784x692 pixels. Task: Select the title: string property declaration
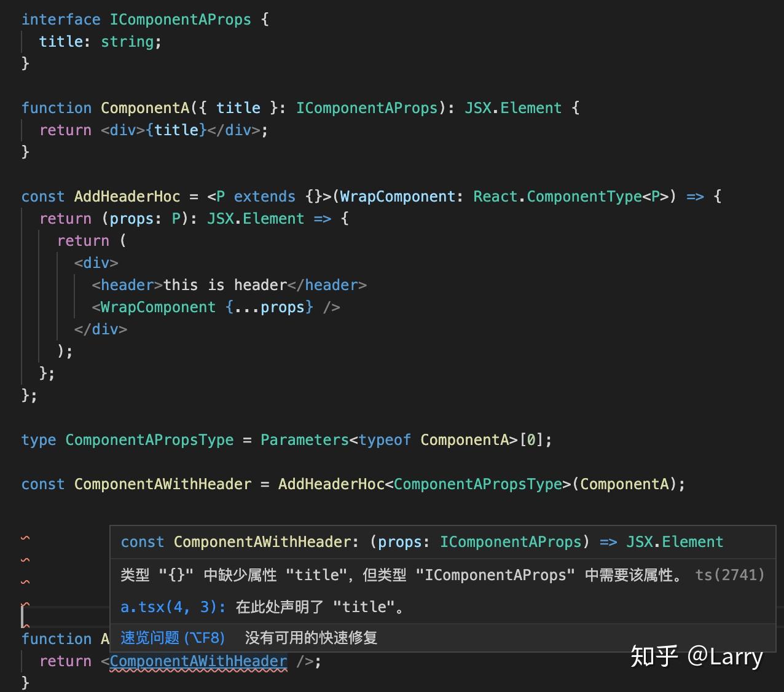[x=100, y=41]
